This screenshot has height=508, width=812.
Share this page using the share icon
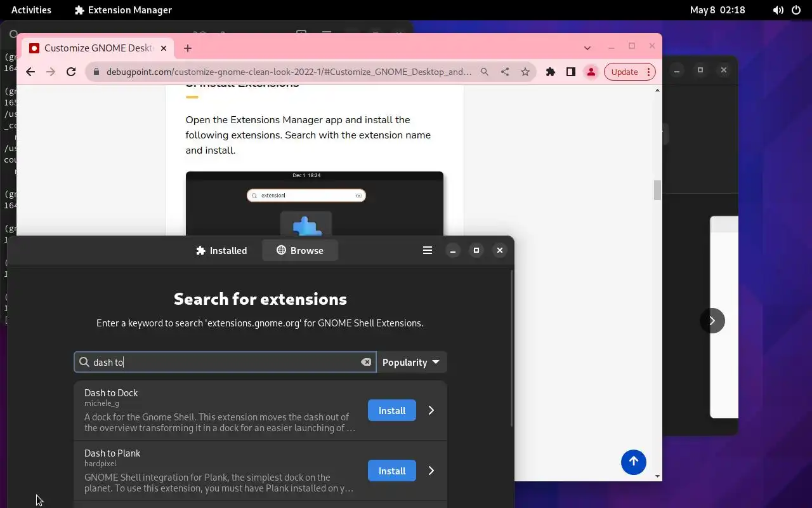(505, 72)
